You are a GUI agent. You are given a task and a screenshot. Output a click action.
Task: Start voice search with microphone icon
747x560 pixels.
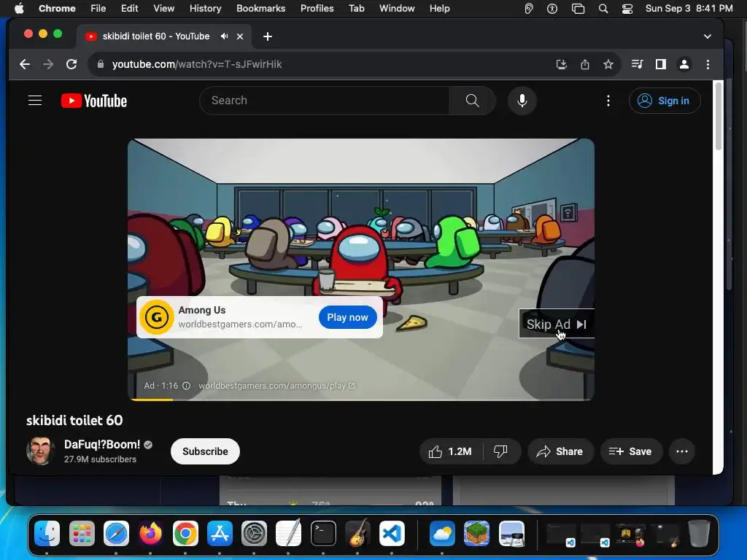coord(522,101)
